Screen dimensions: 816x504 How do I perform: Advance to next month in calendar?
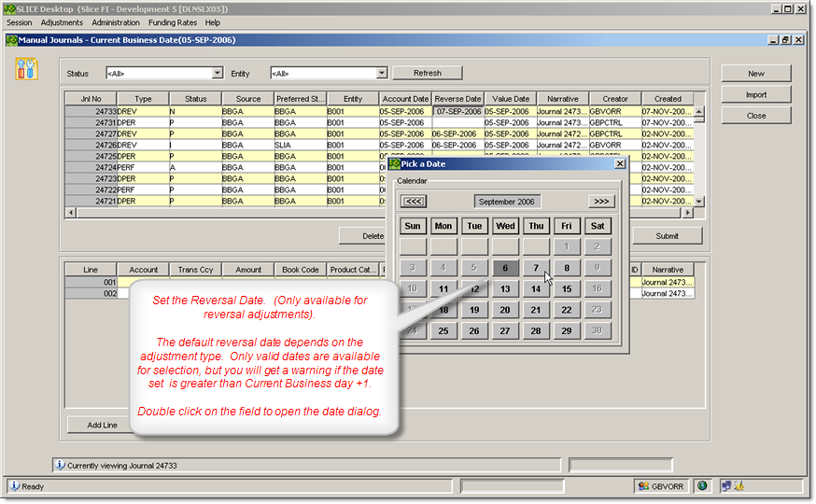pos(601,201)
